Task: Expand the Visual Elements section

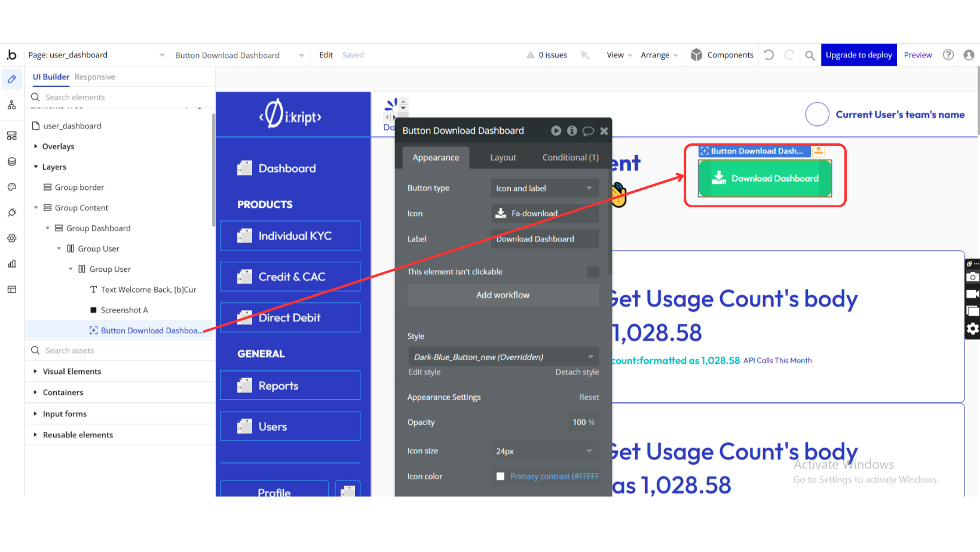Action: tap(36, 372)
